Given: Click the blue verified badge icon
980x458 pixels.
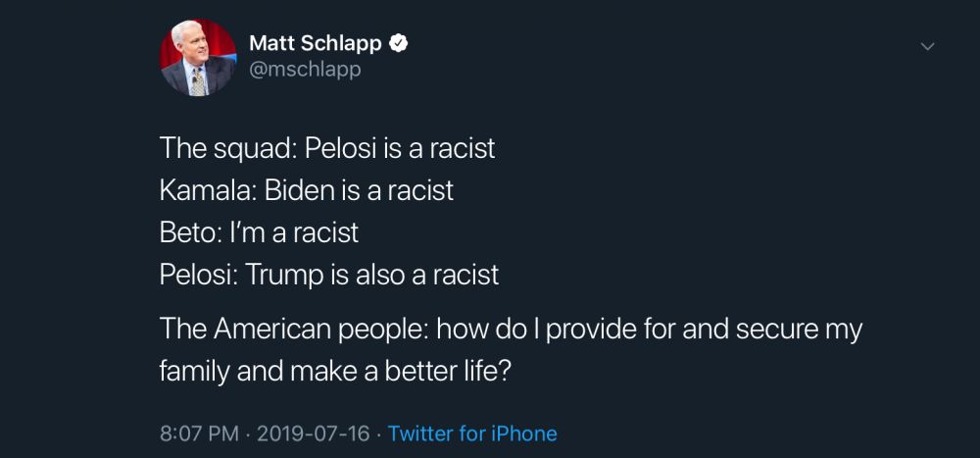Looking at the screenshot, I should coord(399,43).
